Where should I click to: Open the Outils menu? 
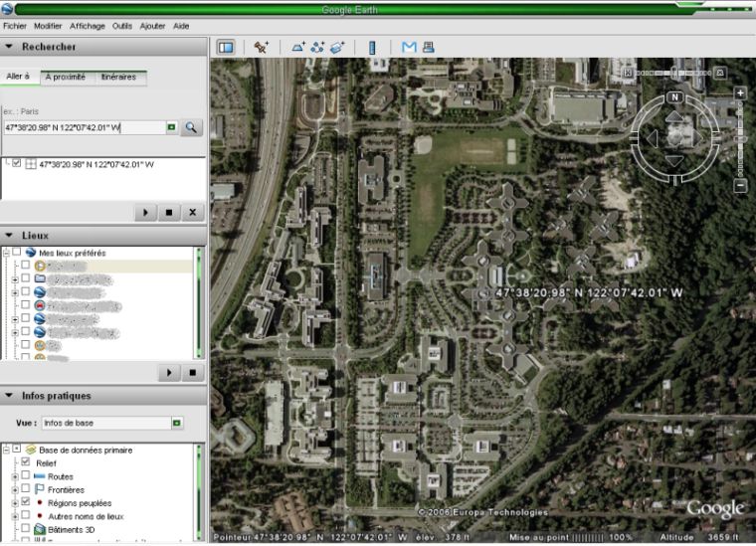122,26
